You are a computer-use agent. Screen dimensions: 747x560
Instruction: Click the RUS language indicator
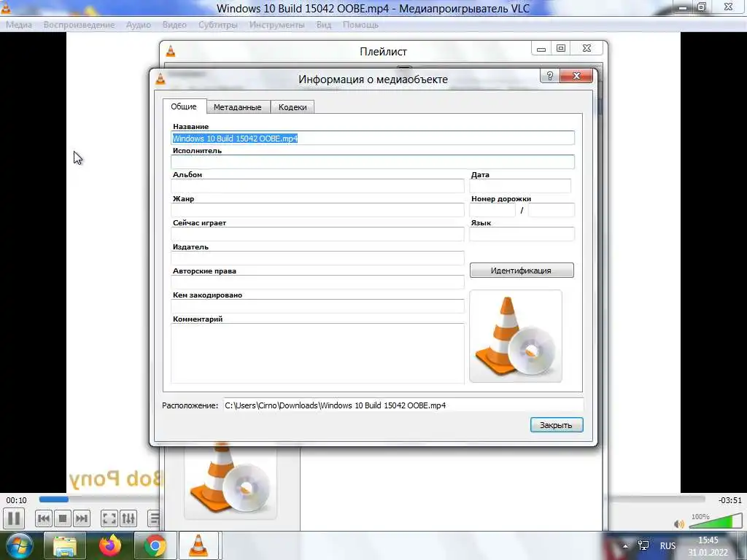667,545
